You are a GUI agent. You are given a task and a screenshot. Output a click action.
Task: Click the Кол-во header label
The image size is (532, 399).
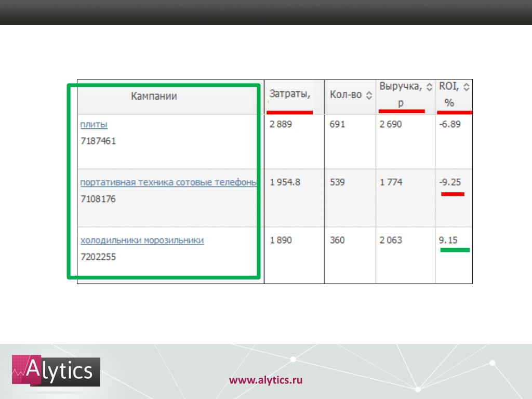coord(345,95)
